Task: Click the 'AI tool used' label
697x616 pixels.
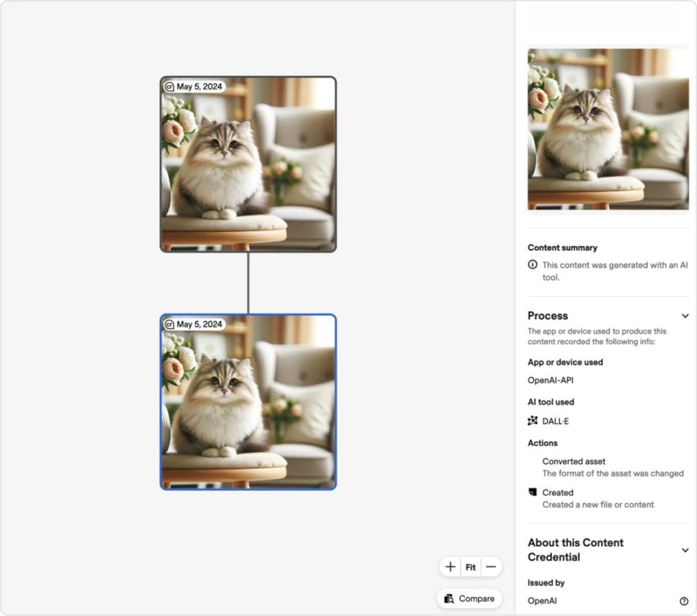Action: (x=551, y=402)
